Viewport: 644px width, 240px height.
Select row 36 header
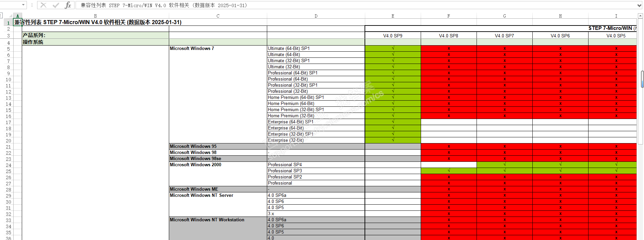click(x=9, y=238)
